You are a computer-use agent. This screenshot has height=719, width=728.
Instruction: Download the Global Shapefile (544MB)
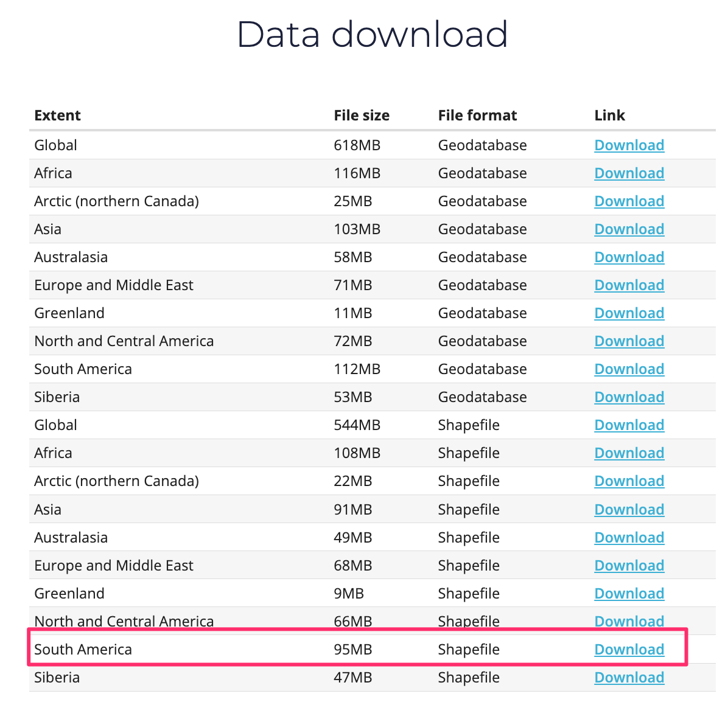pos(629,425)
